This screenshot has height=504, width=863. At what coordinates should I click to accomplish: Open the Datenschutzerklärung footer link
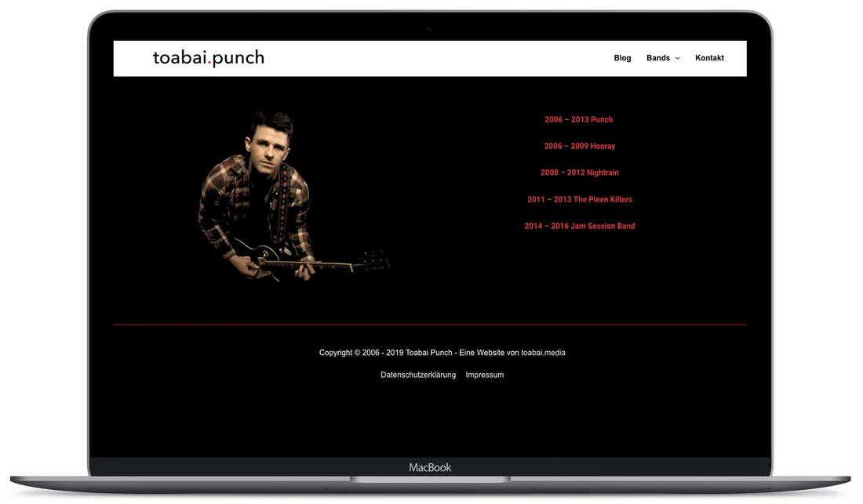click(418, 375)
